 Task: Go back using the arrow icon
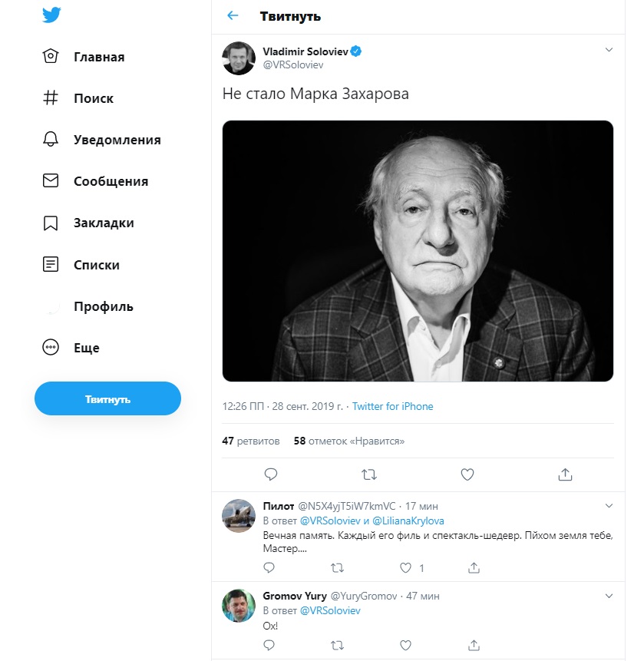point(233,16)
